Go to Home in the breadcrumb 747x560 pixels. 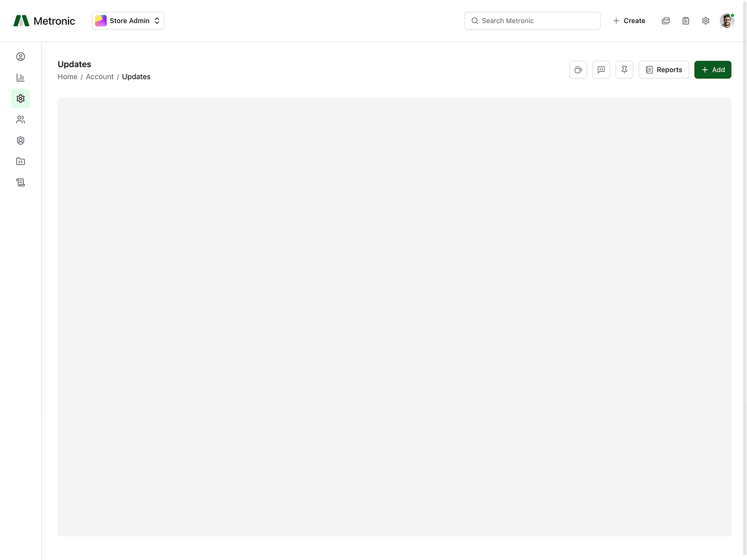67,77
